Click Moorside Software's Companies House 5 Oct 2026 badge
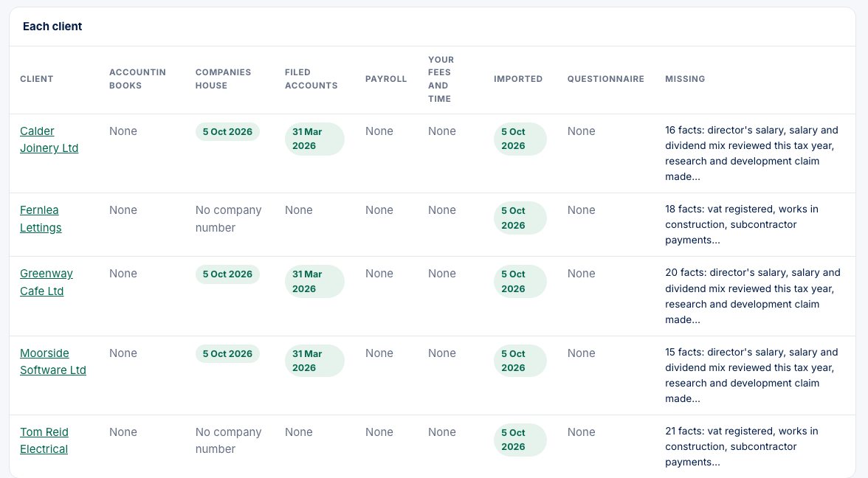This screenshot has width=868, height=478. pos(227,353)
